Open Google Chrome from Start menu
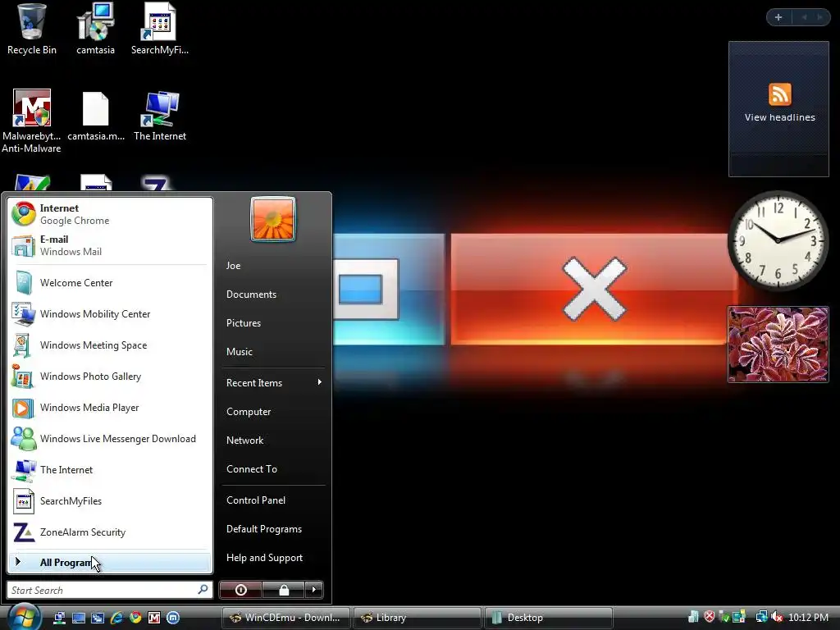The width and height of the screenshot is (840, 630). pyautogui.click(x=110, y=214)
